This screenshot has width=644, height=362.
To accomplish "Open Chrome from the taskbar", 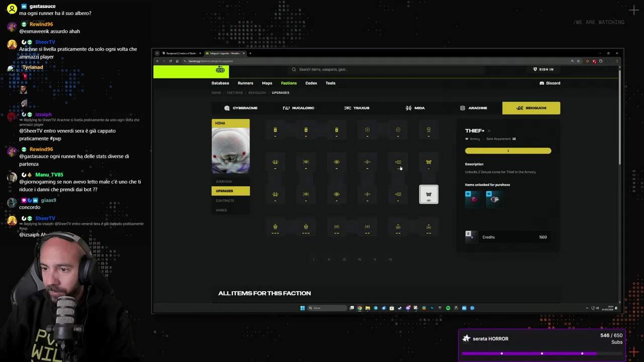I will [360, 308].
